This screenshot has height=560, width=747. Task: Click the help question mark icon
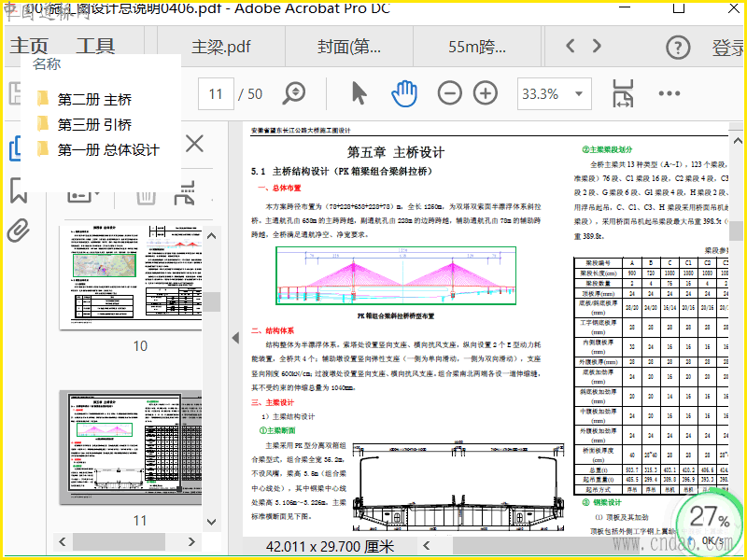click(x=678, y=47)
